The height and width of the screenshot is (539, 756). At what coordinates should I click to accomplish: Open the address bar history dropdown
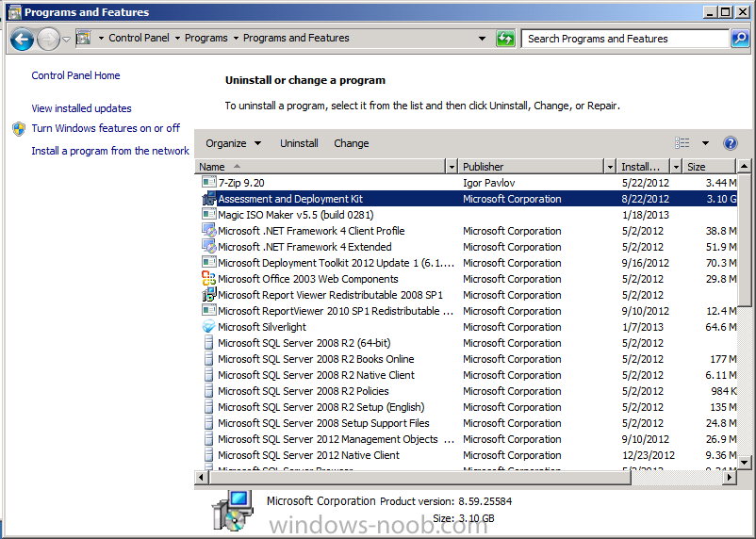point(482,38)
